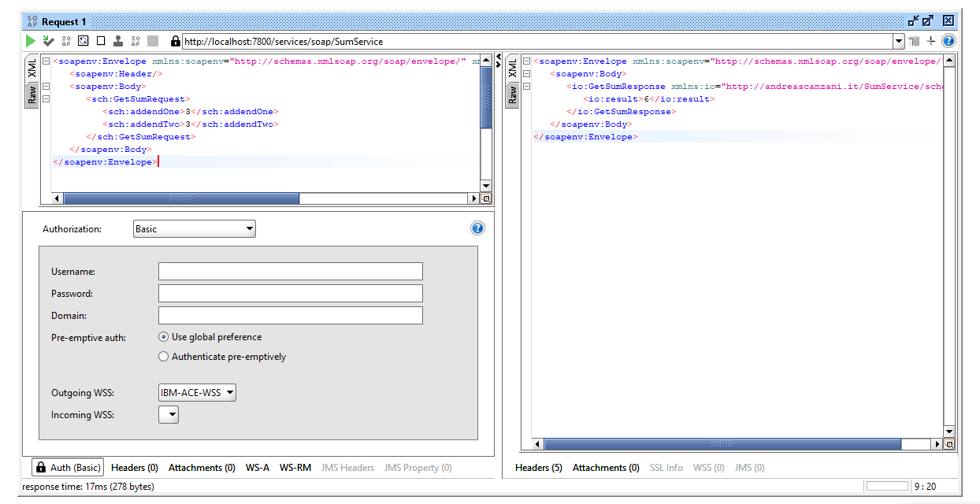Click the stamp icon in the request toolbar
The width and height of the screenshot is (980, 504).
click(120, 41)
